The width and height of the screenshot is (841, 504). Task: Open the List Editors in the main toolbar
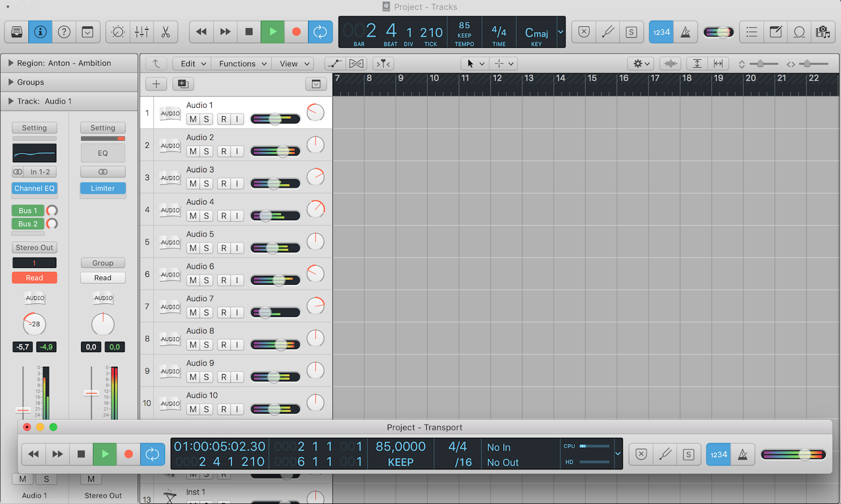point(752,32)
